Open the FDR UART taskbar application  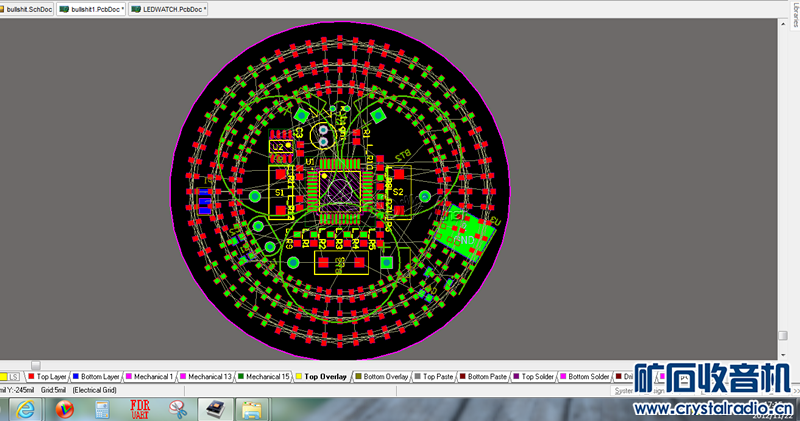pyautogui.click(x=139, y=409)
